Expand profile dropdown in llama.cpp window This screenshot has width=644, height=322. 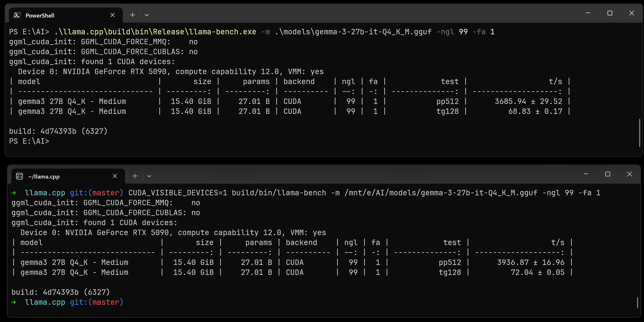coord(149,176)
